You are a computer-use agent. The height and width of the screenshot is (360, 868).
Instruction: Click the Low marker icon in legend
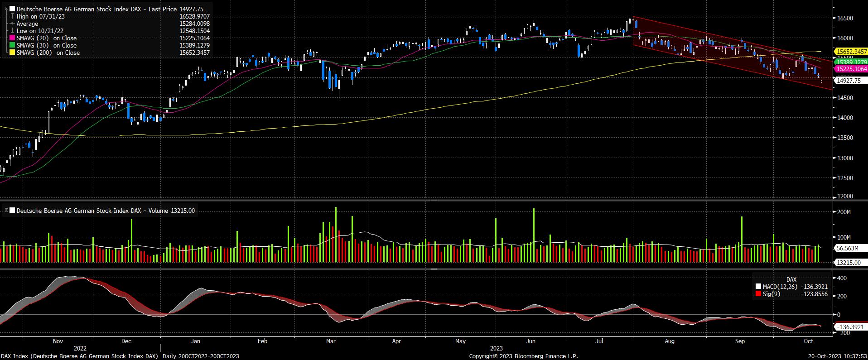click(12, 31)
